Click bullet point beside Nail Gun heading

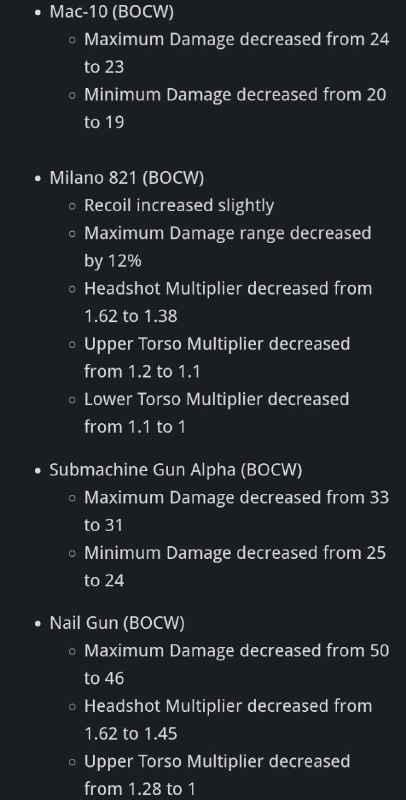pyautogui.click(x=38, y=624)
